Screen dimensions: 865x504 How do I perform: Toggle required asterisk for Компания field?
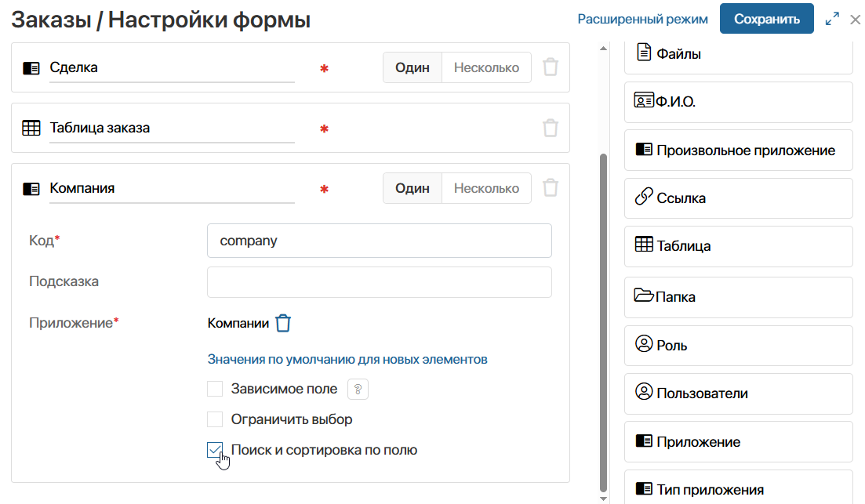pyautogui.click(x=325, y=189)
